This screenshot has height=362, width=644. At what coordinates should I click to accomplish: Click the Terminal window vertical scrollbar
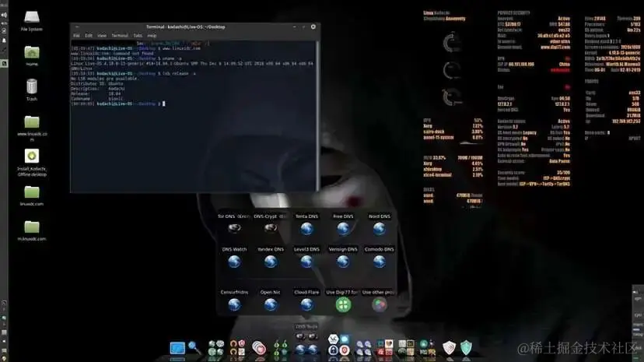[x=317, y=115]
